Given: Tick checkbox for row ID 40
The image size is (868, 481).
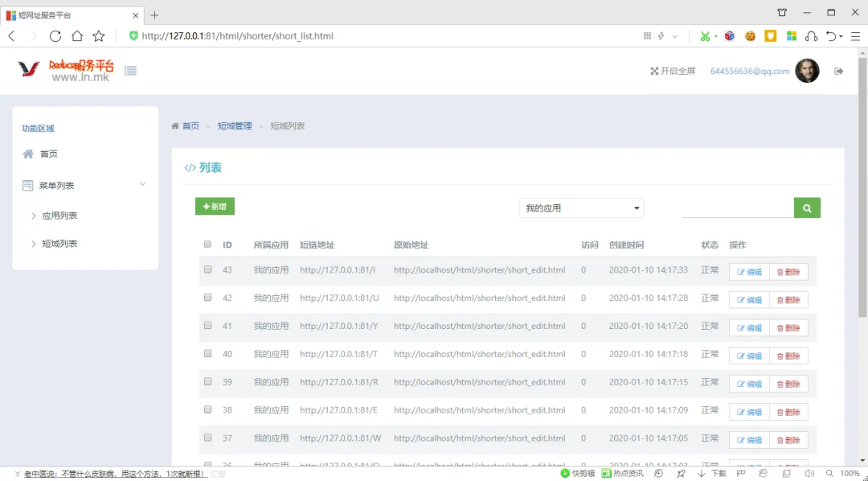Looking at the screenshot, I should pos(207,354).
